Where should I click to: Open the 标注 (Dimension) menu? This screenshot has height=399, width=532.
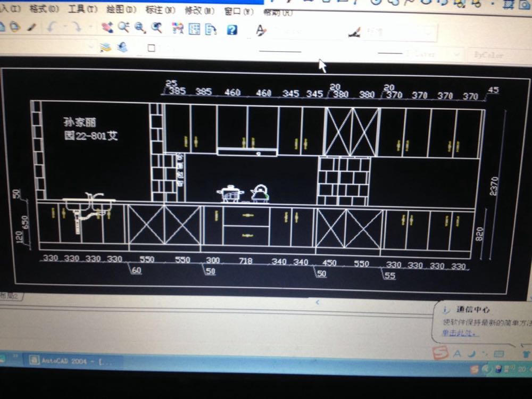pyautogui.click(x=161, y=10)
